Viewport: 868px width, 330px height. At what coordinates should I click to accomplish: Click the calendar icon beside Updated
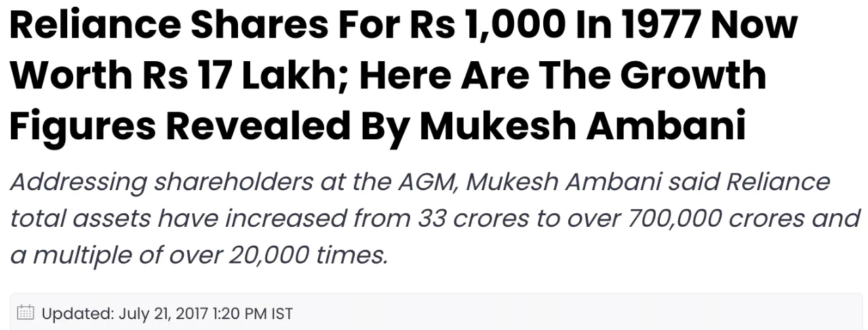tap(25, 312)
